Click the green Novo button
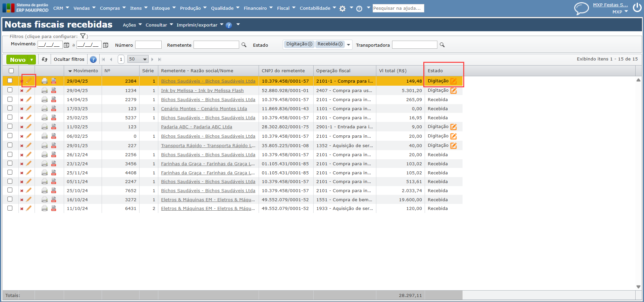 point(18,60)
